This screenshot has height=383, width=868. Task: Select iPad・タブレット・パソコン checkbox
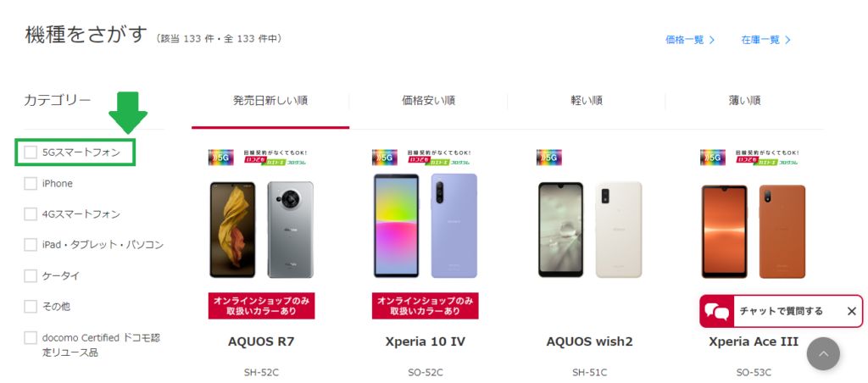tap(31, 245)
